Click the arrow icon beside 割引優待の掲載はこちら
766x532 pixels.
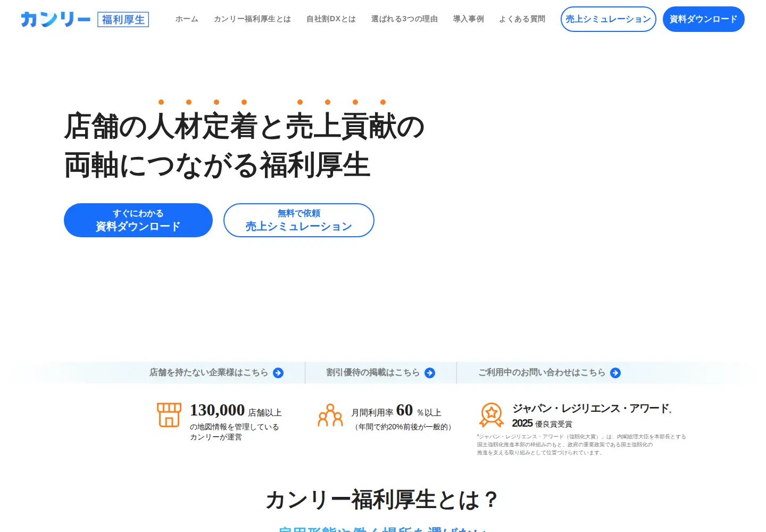(430, 373)
